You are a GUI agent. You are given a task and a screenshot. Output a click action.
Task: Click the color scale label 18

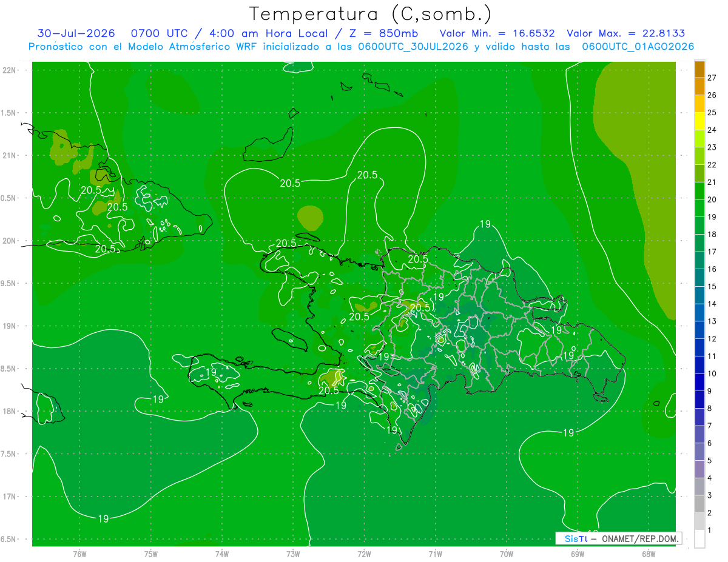(x=712, y=234)
